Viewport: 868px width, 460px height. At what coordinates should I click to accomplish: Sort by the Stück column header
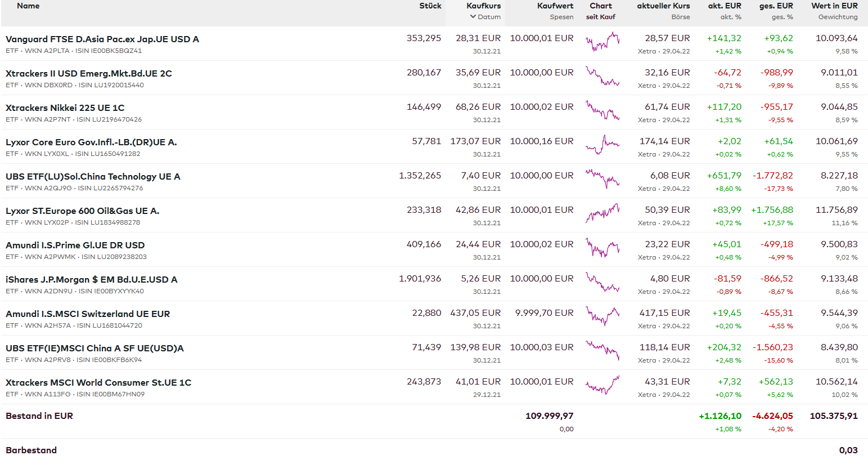(430, 6)
